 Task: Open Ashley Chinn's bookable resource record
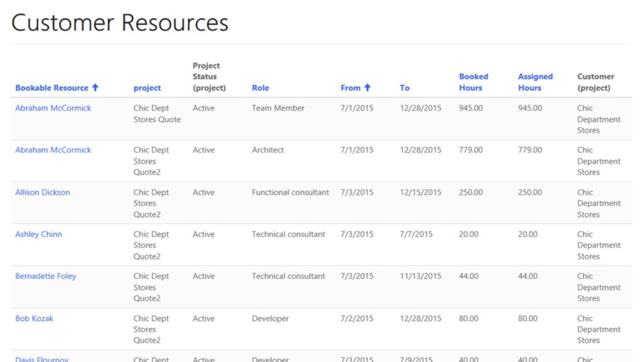click(x=39, y=234)
